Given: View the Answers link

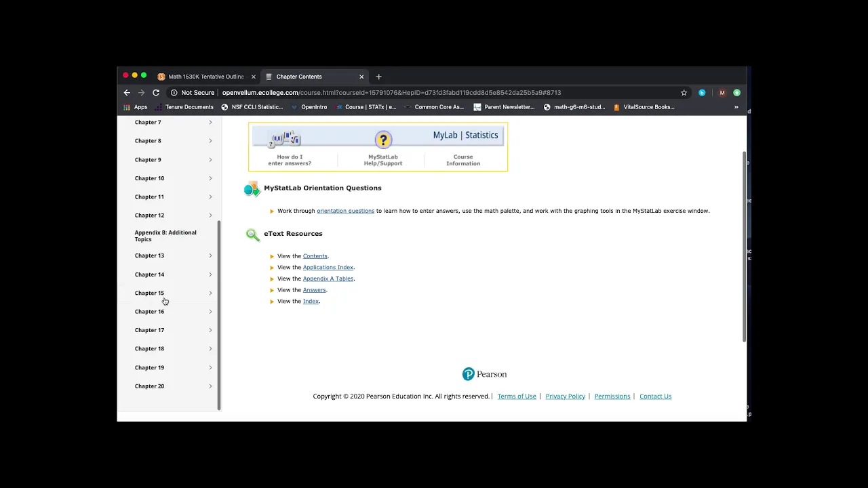Looking at the screenshot, I should coord(314,290).
